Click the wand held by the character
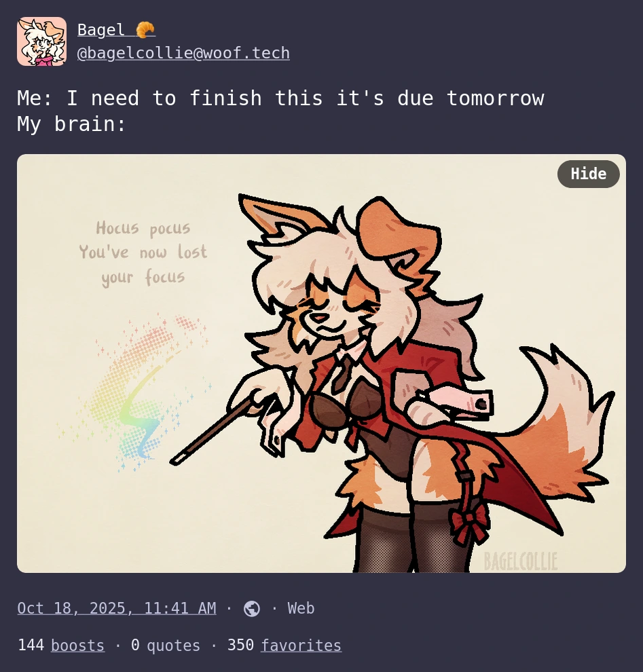 pyautogui.click(x=217, y=432)
